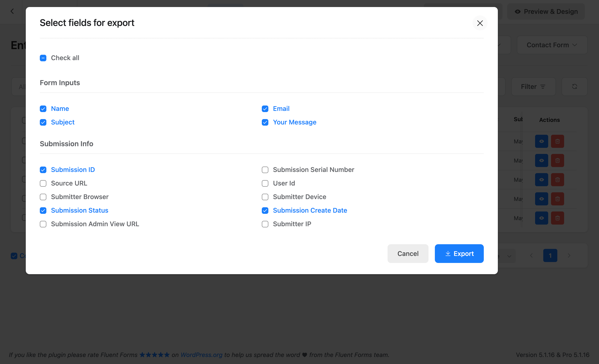Screen dimensions: 599x364
Task: Open the Contact Form dropdown
Action: [552, 45]
